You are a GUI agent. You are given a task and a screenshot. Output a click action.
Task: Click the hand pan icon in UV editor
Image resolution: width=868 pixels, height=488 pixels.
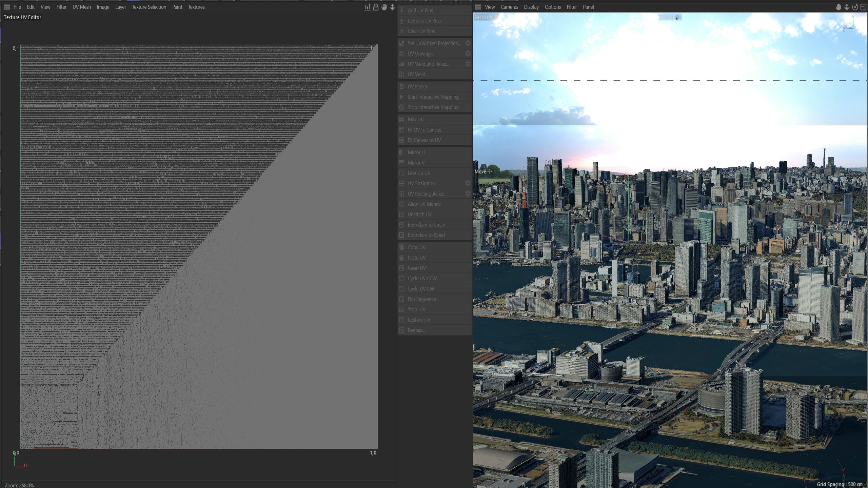(384, 7)
